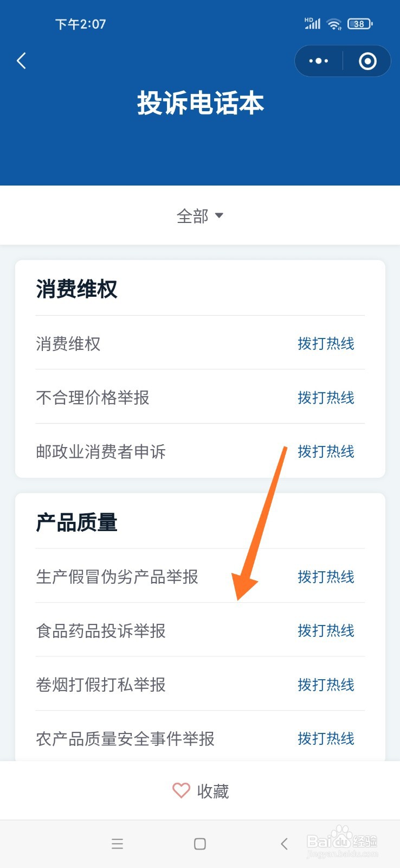Check the battery indicator in status bar
The width and height of the screenshot is (400, 868).
[360, 24]
